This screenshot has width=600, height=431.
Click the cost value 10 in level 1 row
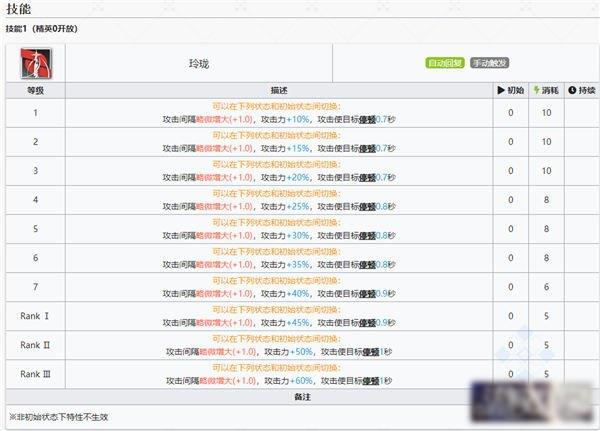click(x=546, y=113)
